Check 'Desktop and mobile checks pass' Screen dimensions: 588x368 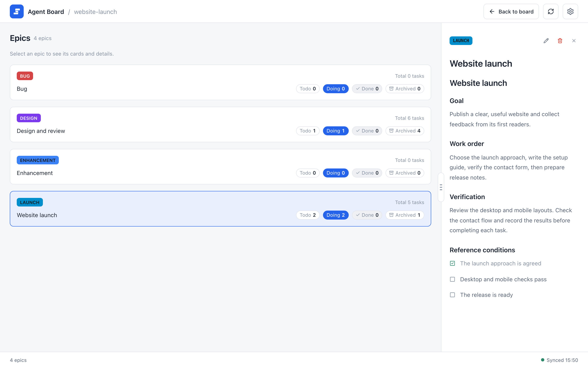coord(452,279)
